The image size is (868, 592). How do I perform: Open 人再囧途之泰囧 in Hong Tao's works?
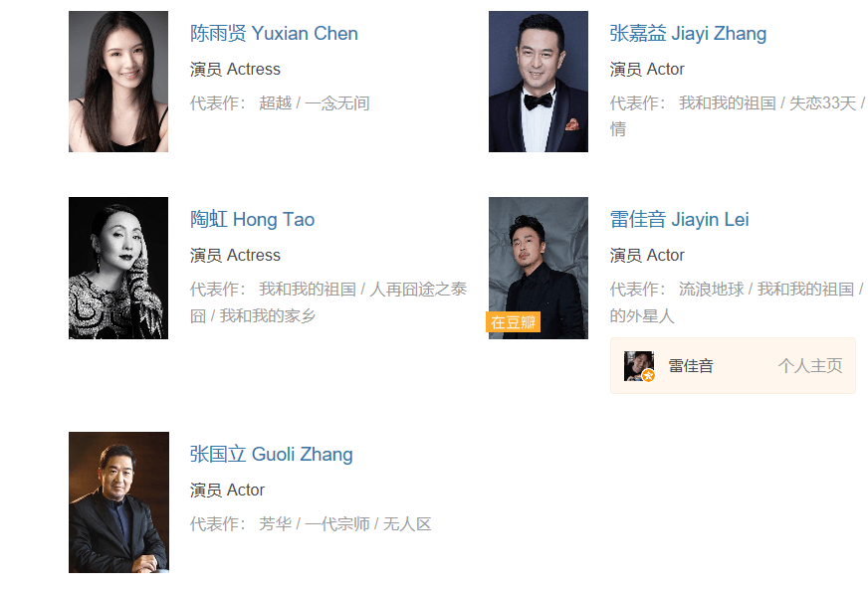click(418, 290)
